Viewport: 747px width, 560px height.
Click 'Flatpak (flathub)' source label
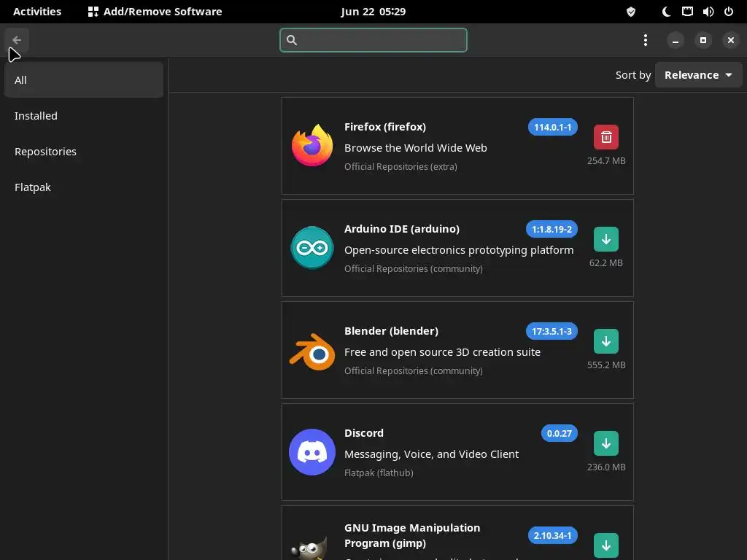tap(379, 472)
